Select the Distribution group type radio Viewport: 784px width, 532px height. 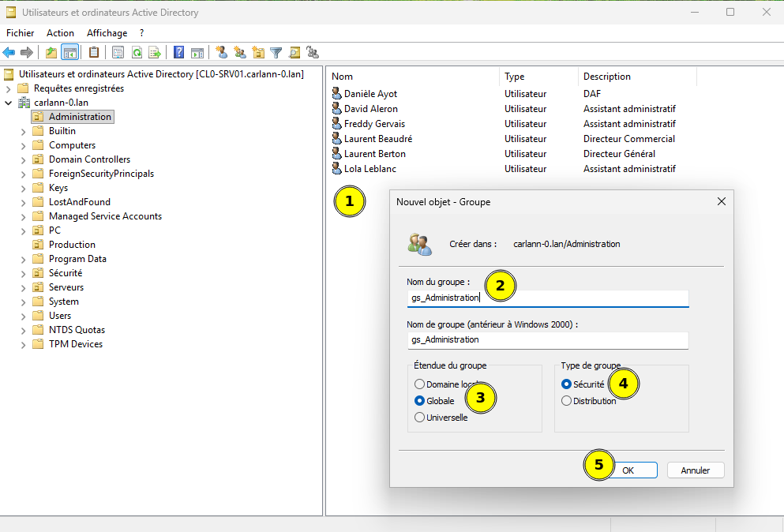566,400
